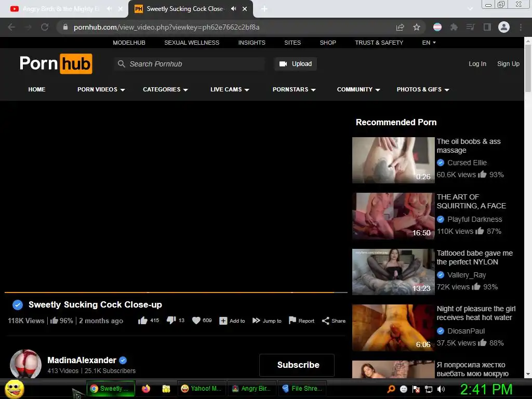The image size is (532, 399).
Task: Click the Jump to icon
Action: [x=256, y=321]
